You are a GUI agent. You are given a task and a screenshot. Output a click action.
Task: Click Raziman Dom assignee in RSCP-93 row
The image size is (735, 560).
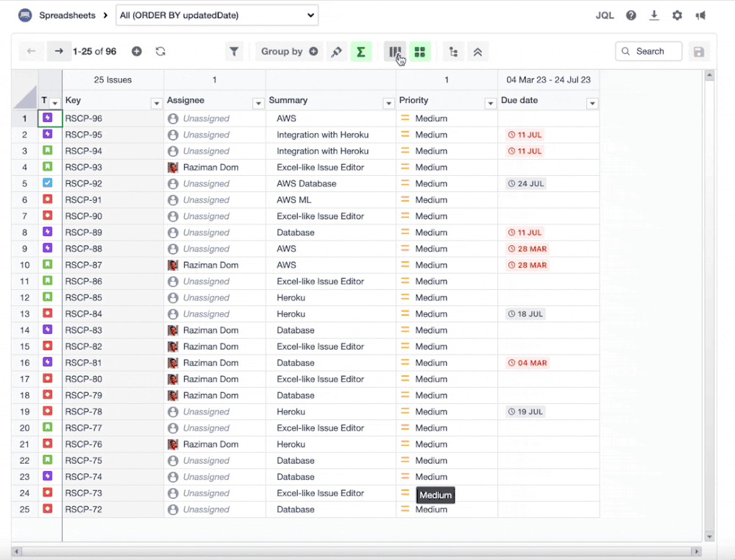tap(210, 168)
